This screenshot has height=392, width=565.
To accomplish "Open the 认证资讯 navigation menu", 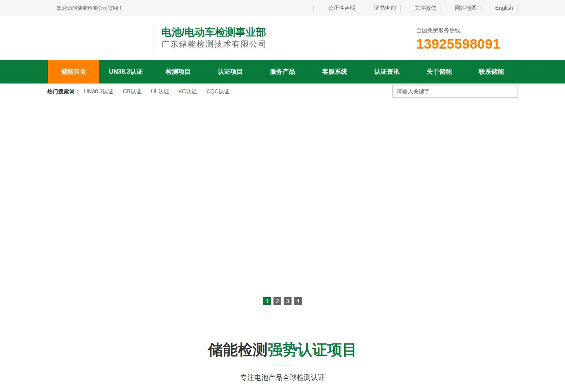I will click(386, 72).
